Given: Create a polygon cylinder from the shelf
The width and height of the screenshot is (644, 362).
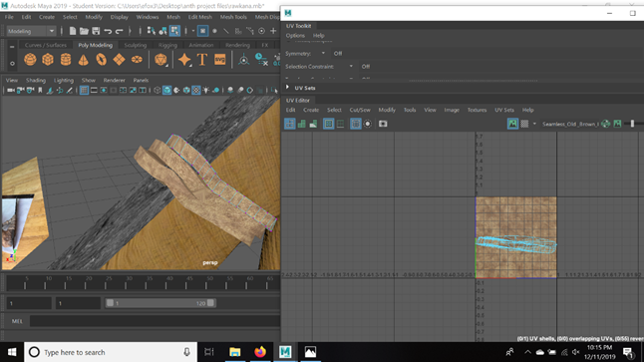Looking at the screenshot, I should coord(66,60).
